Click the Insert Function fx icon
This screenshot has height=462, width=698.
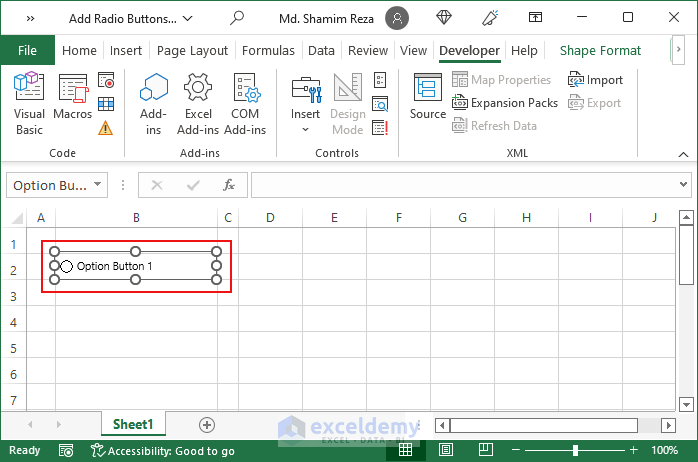[229, 185]
